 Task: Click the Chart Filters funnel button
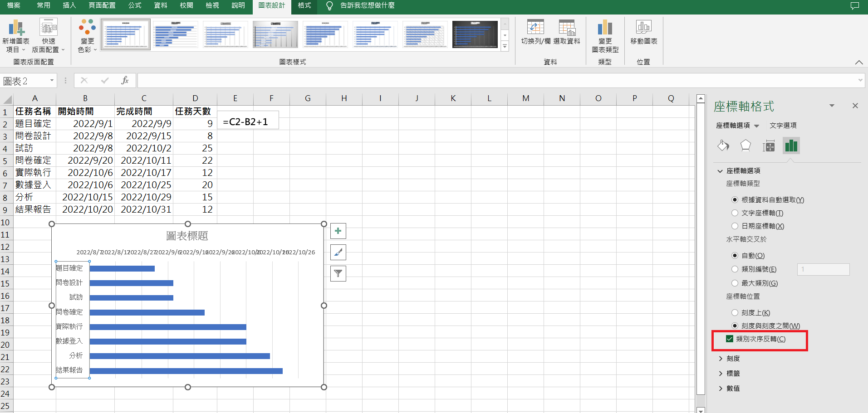coord(338,273)
